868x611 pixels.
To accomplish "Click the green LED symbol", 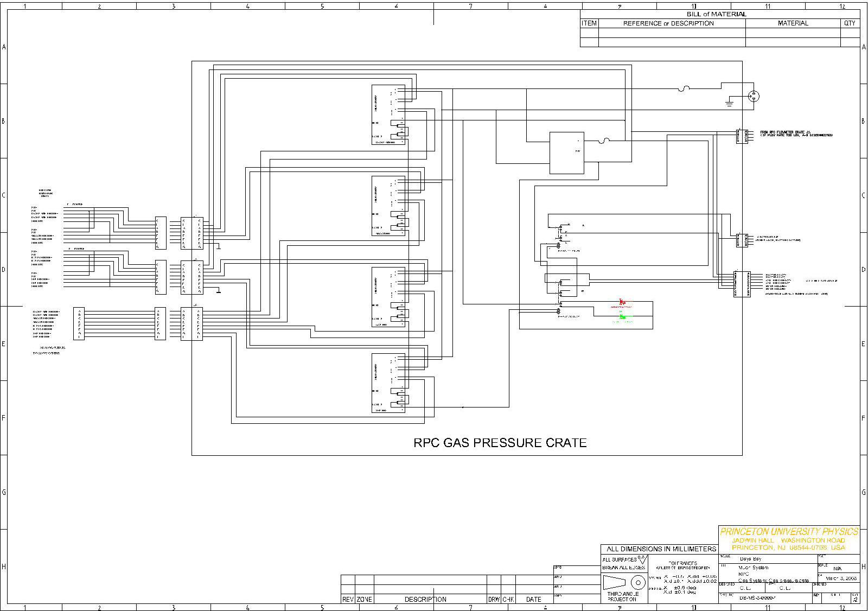I will [623, 315].
